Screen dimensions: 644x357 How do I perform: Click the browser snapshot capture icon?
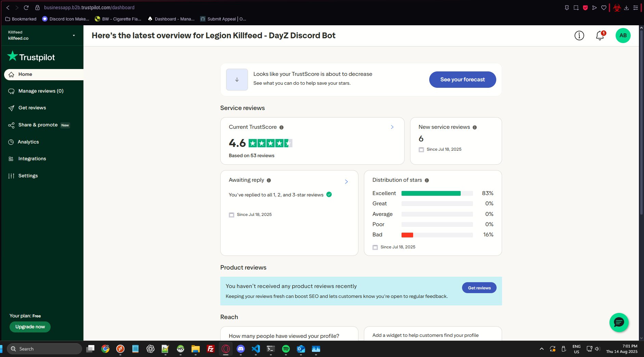[576, 8]
